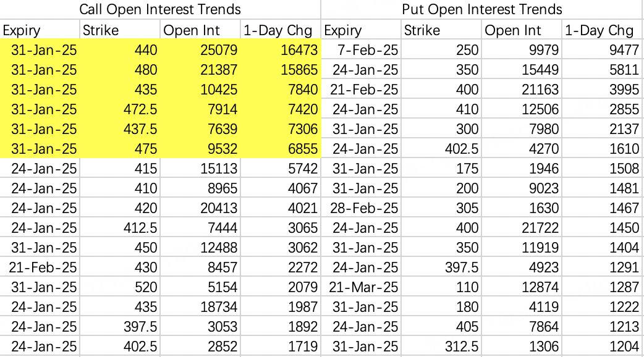The width and height of the screenshot is (644, 357).
Task: Select put expiry cell 28-Feb-25
Action: tap(360, 208)
